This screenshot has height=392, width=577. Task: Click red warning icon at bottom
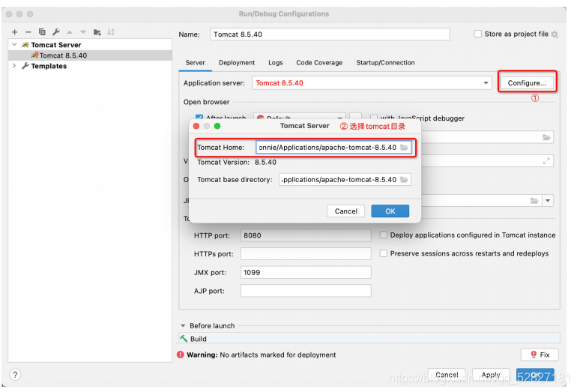181,355
